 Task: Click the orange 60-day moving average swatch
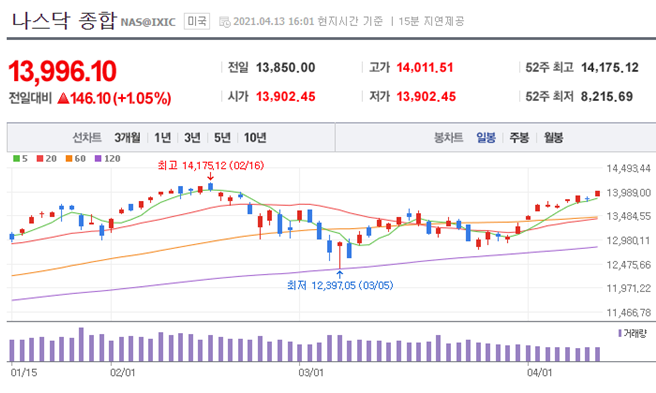[69, 159]
